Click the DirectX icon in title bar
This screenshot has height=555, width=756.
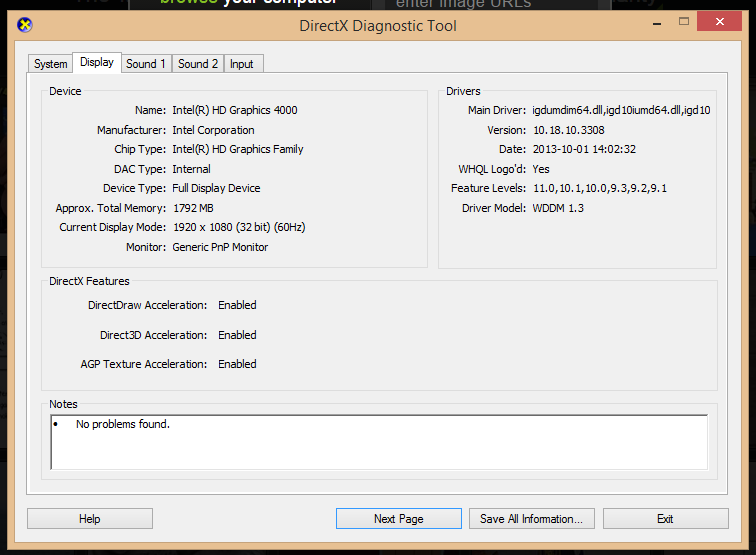[x=25, y=25]
